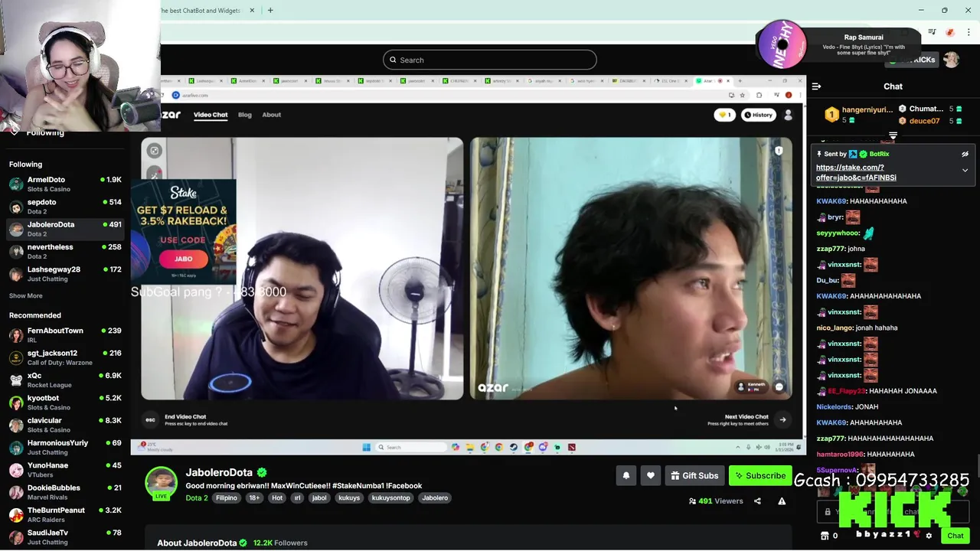Hide the pinned BotRix message

965,154
